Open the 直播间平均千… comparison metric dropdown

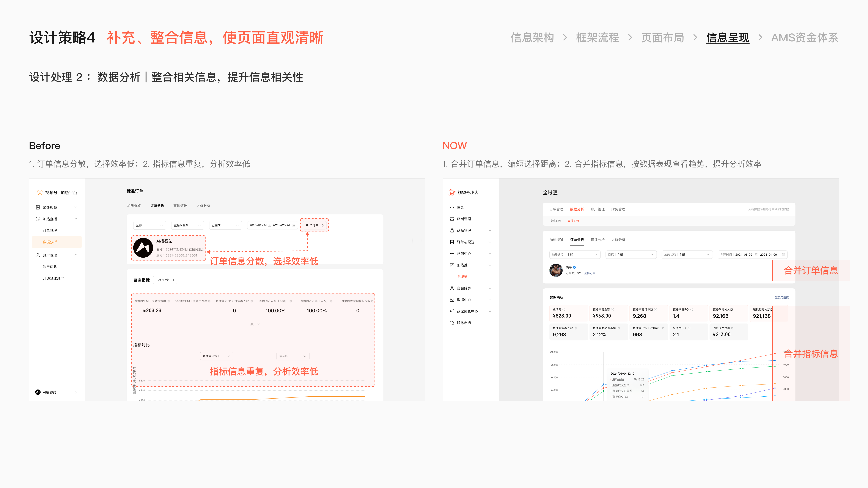[x=216, y=356]
